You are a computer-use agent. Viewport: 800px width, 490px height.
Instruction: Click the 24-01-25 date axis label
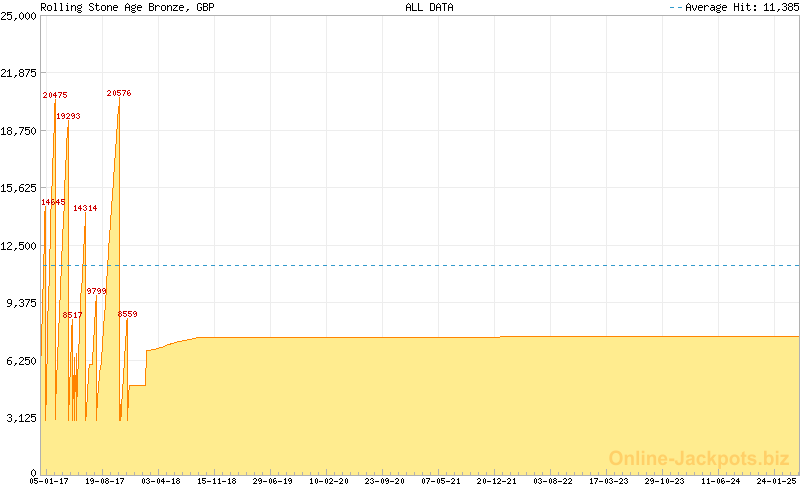[x=777, y=481]
